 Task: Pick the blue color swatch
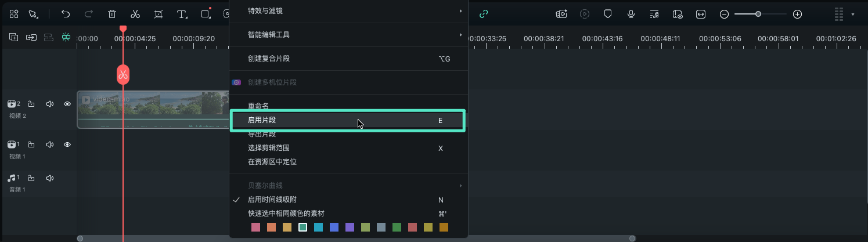coord(334,227)
